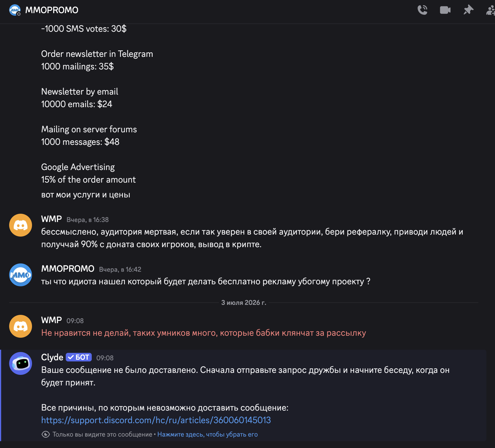Click the 3 июля 2026 date divider
Viewport: 495px width, 448px height.
(243, 303)
